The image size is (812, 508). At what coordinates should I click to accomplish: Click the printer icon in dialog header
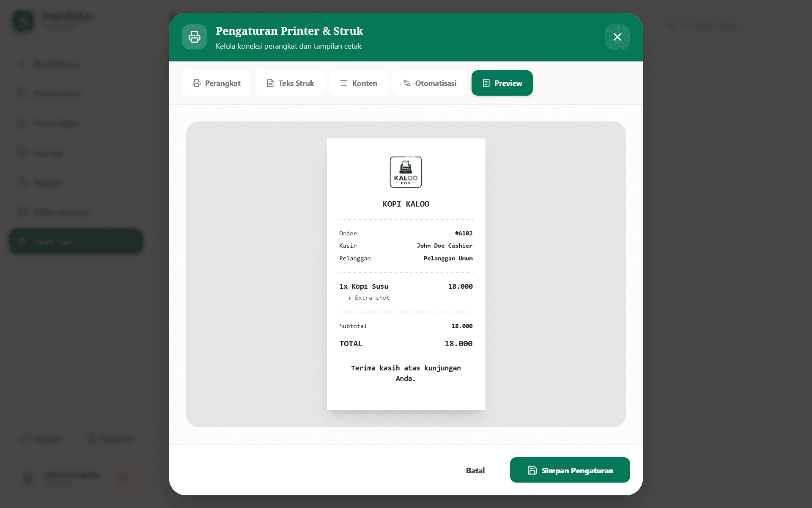(195, 37)
